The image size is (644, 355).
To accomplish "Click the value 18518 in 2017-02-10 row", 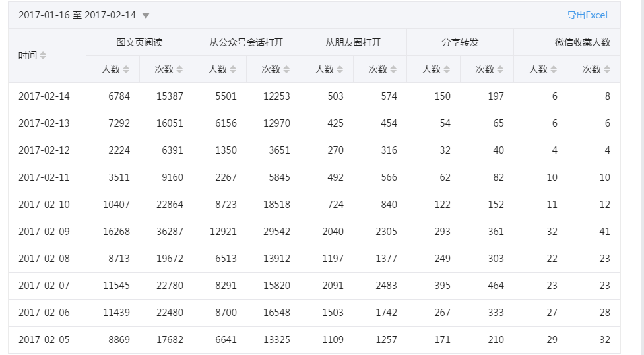I will click(276, 205).
